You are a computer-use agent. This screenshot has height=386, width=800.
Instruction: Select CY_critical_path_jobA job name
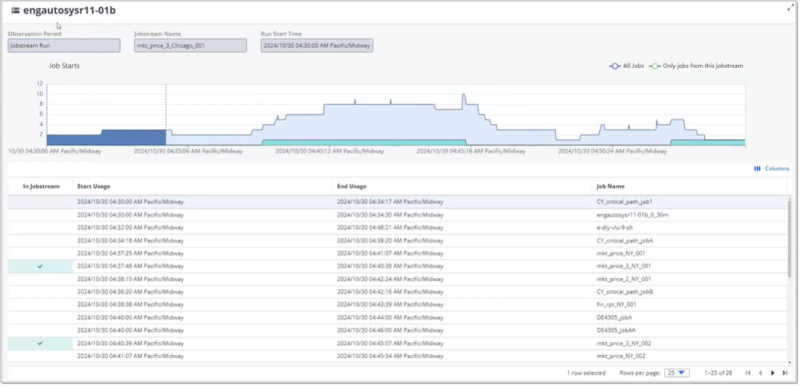[624, 241]
